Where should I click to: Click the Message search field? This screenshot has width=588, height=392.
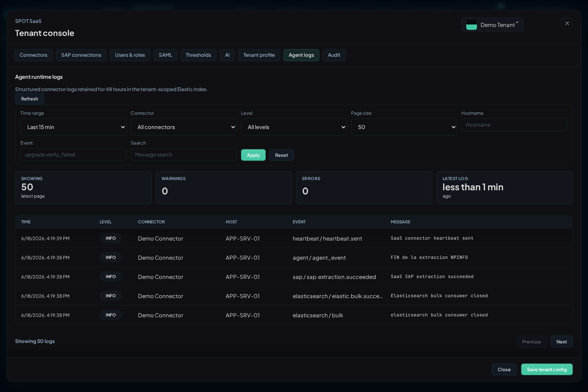(184, 155)
